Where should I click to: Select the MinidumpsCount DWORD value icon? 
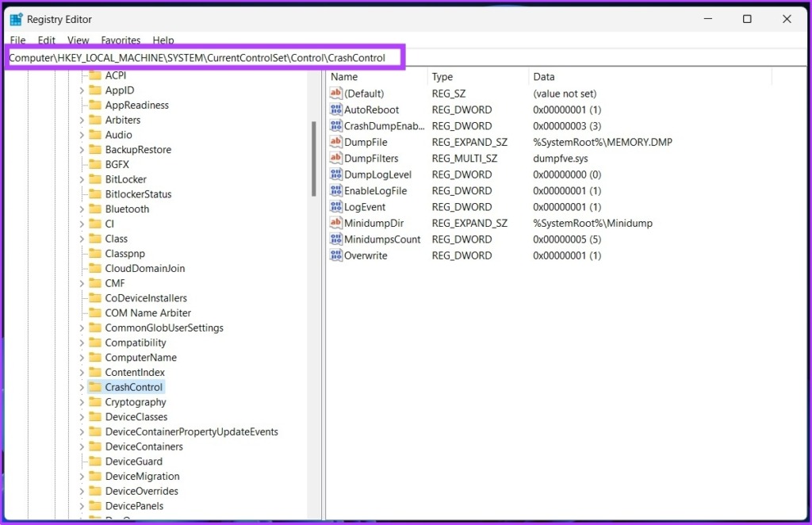pos(335,240)
